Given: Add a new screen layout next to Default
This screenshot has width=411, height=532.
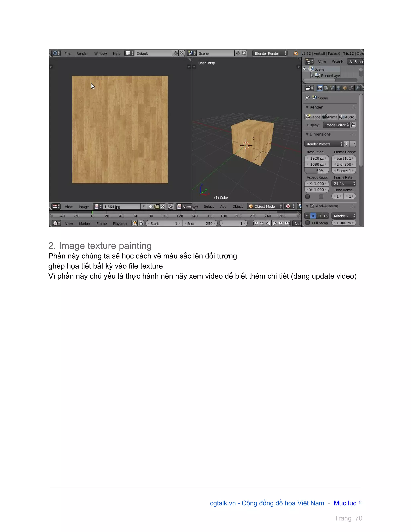Looking at the screenshot, I should 176,53.
